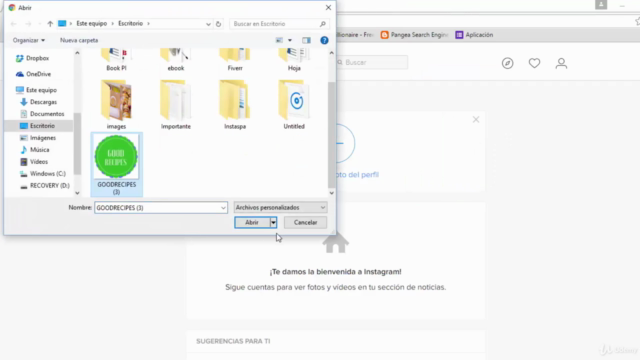640x360 pixels.
Task: Open the Aplicación bookmark in Chrome
Action: click(474, 35)
